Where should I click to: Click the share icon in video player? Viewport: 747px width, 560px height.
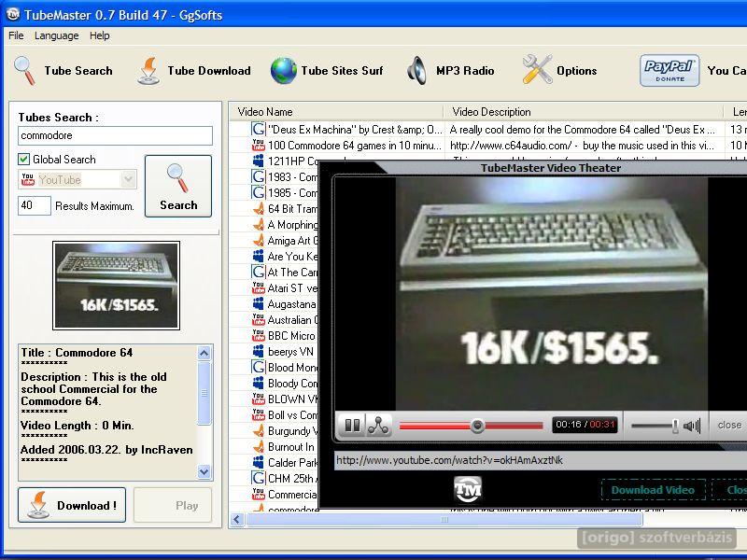coord(378,426)
